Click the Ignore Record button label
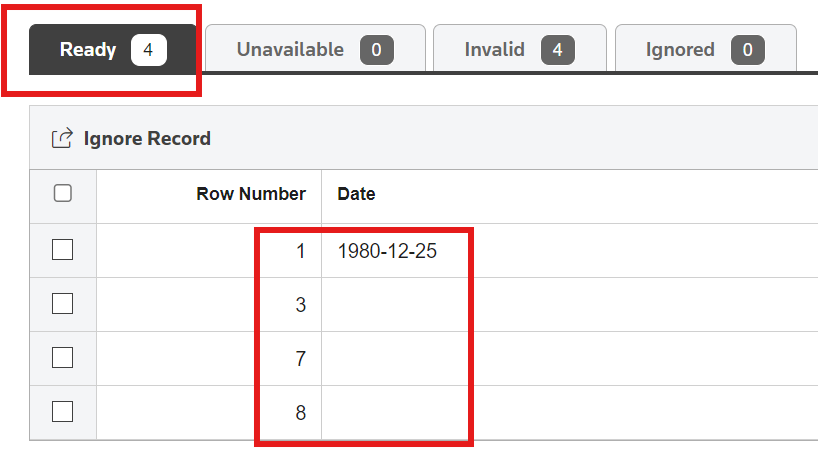 click(x=147, y=139)
